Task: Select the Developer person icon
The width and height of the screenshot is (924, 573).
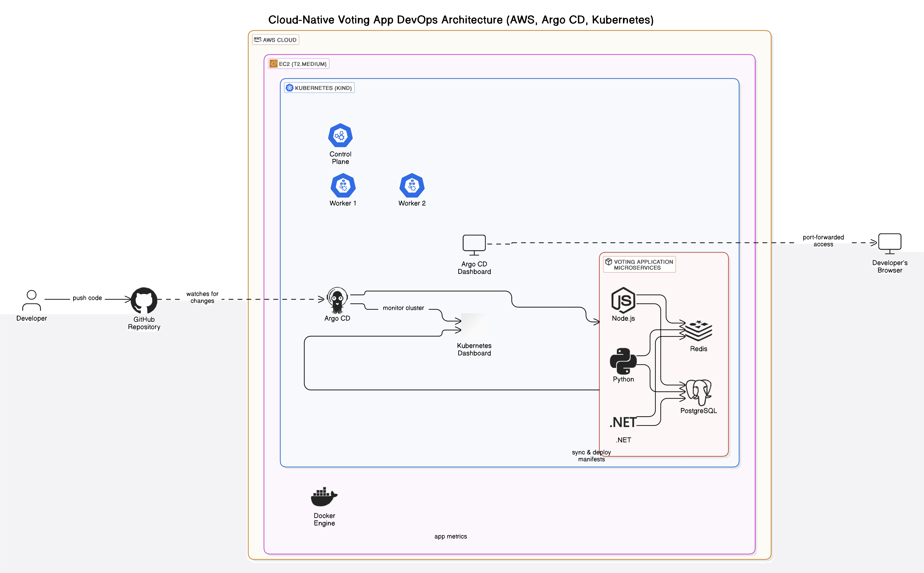Action: [31, 301]
